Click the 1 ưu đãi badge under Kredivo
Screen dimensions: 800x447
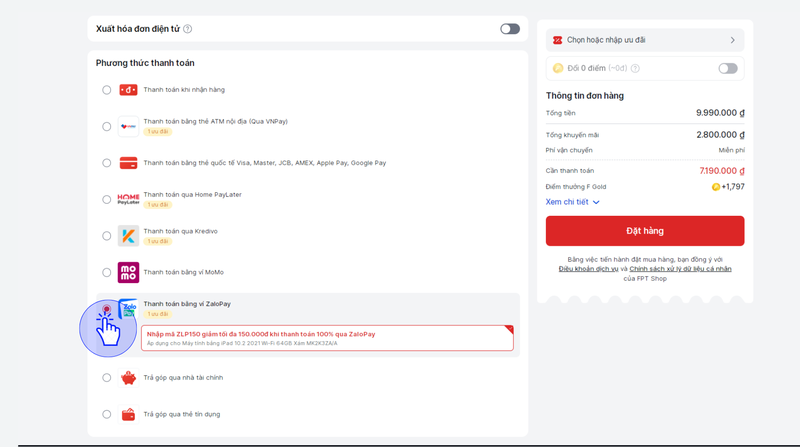point(158,241)
